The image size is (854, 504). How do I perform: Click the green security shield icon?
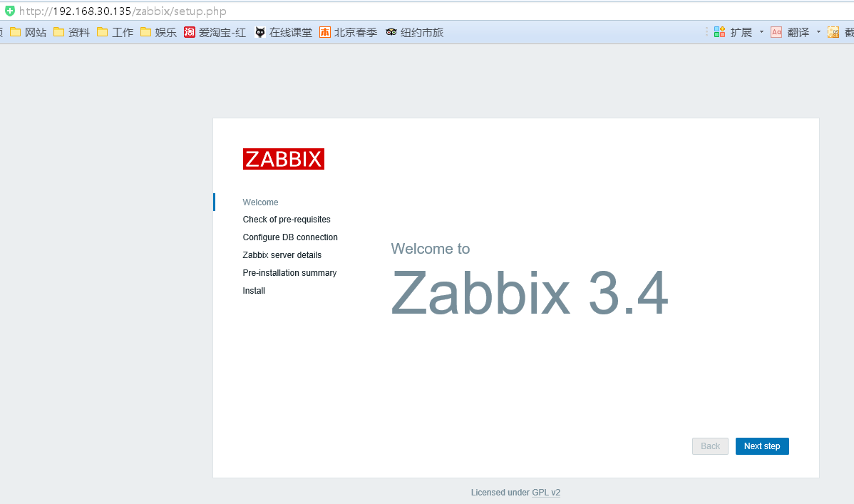(10, 11)
